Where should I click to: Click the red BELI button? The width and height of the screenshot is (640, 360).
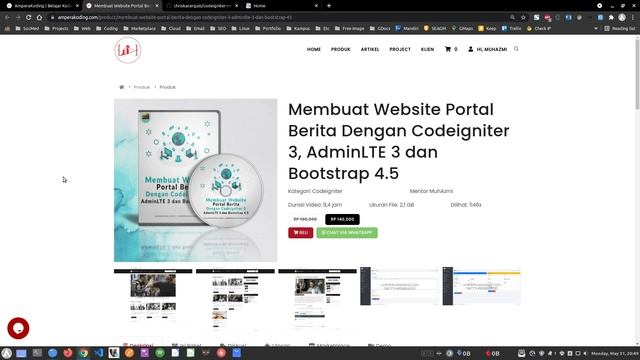(300, 233)
